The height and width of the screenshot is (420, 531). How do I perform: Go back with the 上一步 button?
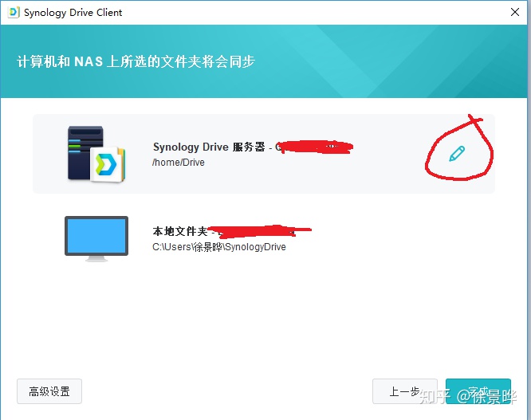[x=405, y=391]
